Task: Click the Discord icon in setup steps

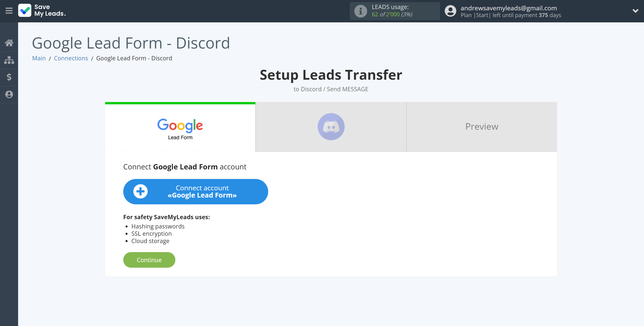Action: pos(331,126)
